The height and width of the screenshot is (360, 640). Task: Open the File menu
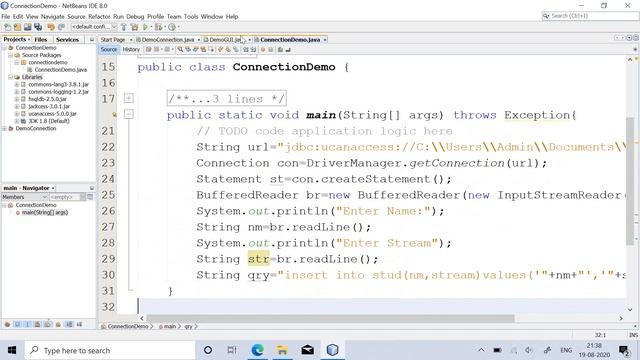click(6, 17)
